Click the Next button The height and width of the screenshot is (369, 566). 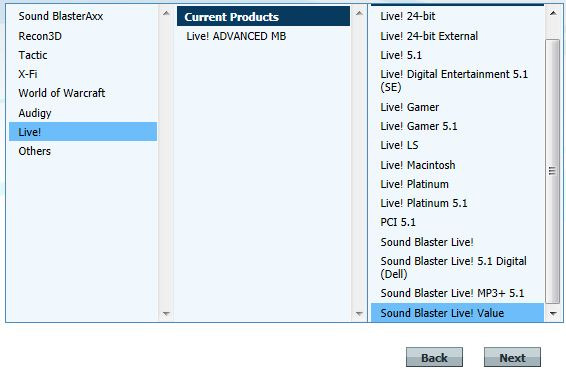point(512,357)
